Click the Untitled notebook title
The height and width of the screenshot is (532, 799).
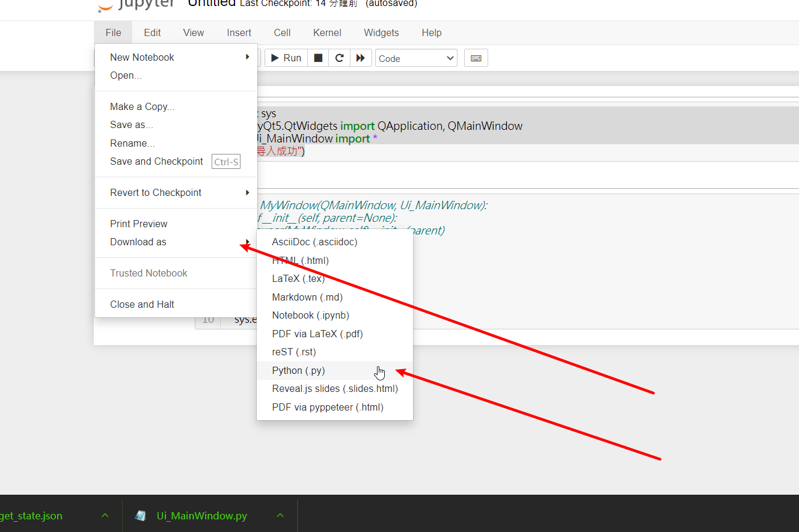(212, 4)
